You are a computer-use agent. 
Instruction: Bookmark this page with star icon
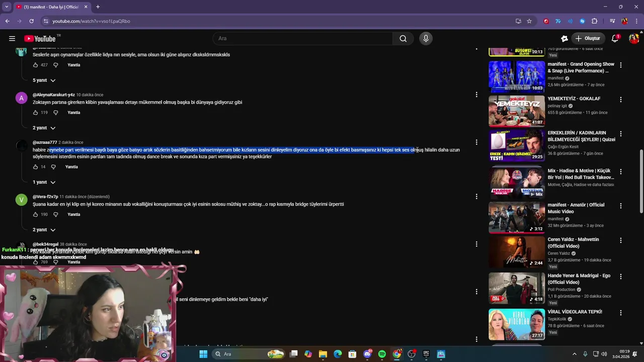click(x=529, y=21)
